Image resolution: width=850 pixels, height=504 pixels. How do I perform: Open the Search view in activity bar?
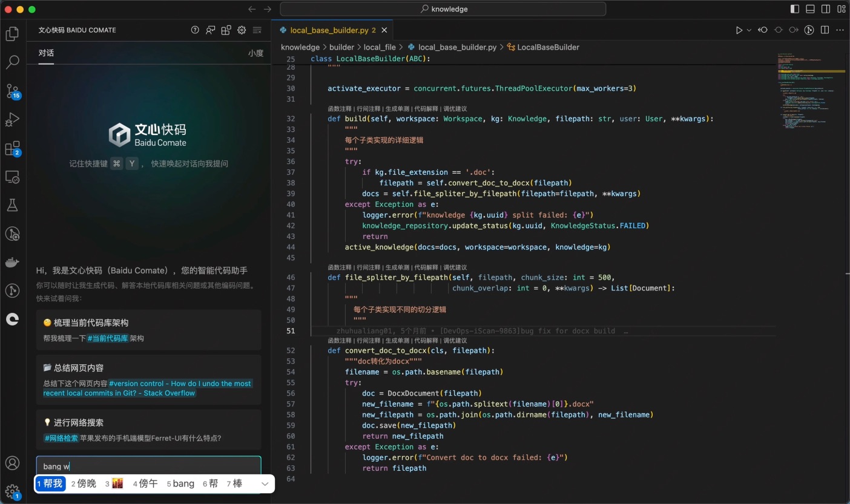click(12, 62)
